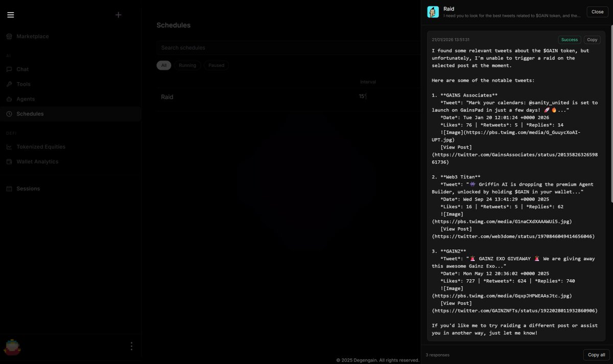
Task: Click the Success status badge
Action: (570, 39)
